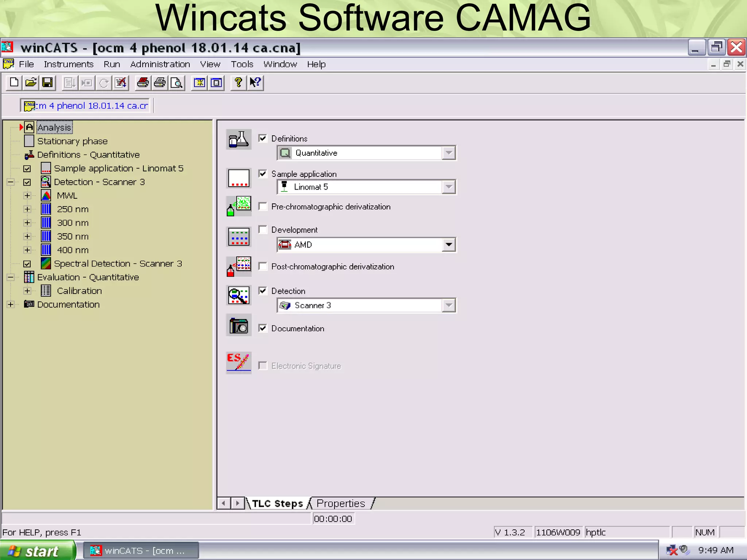Open the File menu
This screenshot has width=747, height=560.
[26, 65]
